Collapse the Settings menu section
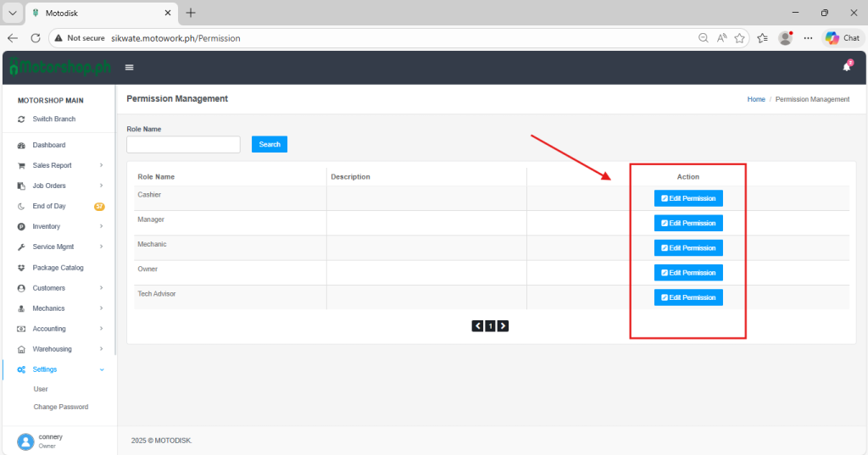 tap(102, 369)
